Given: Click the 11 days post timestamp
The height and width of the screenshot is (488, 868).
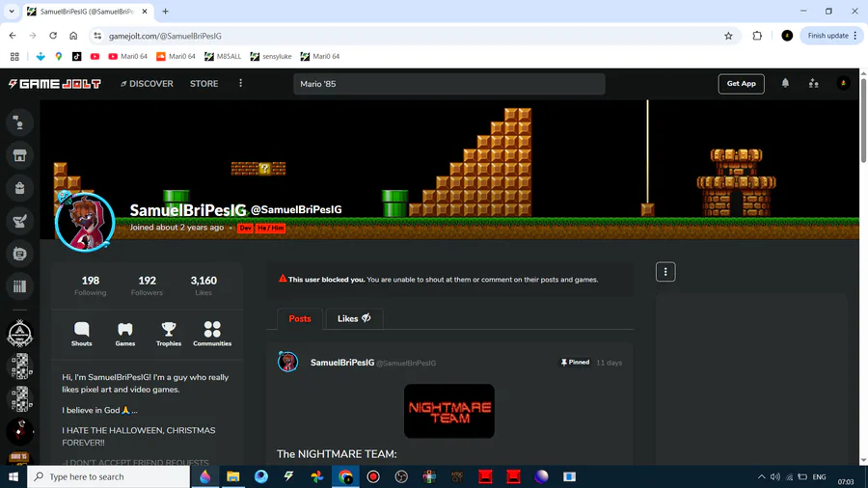Looking at the screenshot, I should [609, 363].
